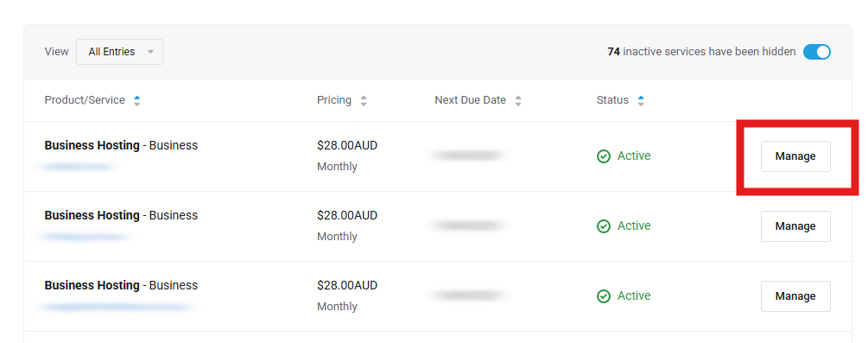
Task: Sort table by Status header text
Action: click(x=612, y=100)
